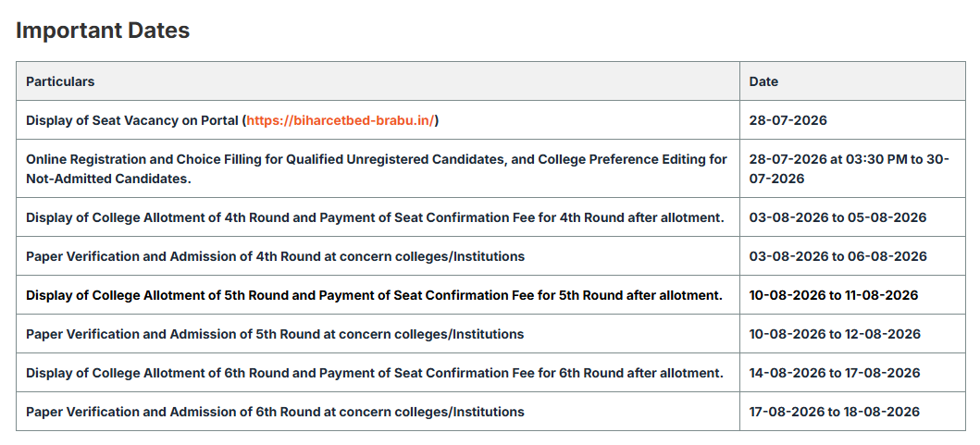This screenshot has width=980, height=445.
Task: Click the 14-08-2026 to 17-08-2026 date cell
Action: pyautogui.click(x=852, y=373)
